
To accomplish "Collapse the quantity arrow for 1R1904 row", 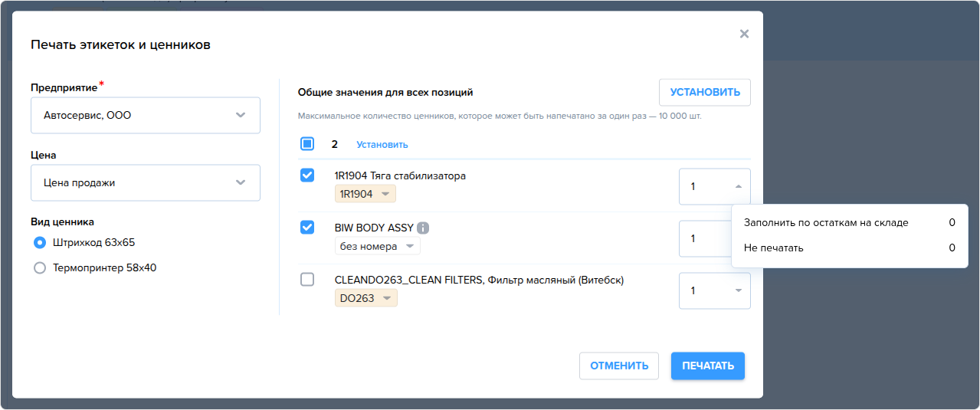I will (x=738, y=186).
